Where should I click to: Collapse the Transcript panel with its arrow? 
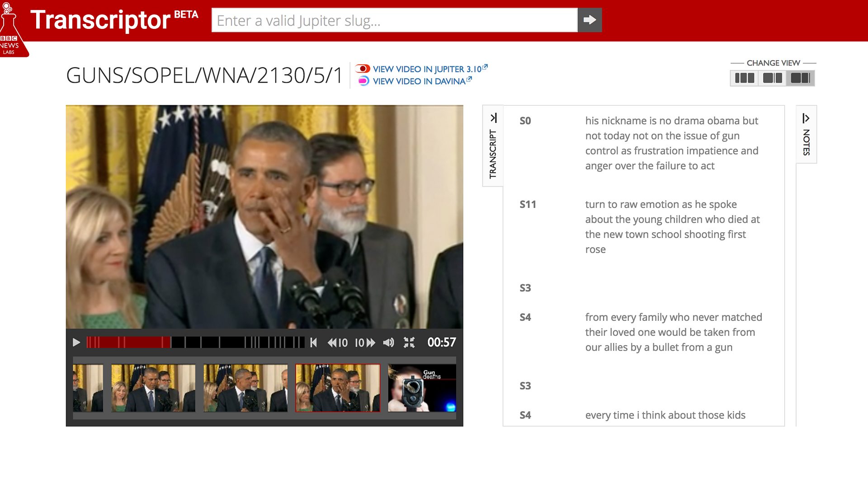[494, 117]
